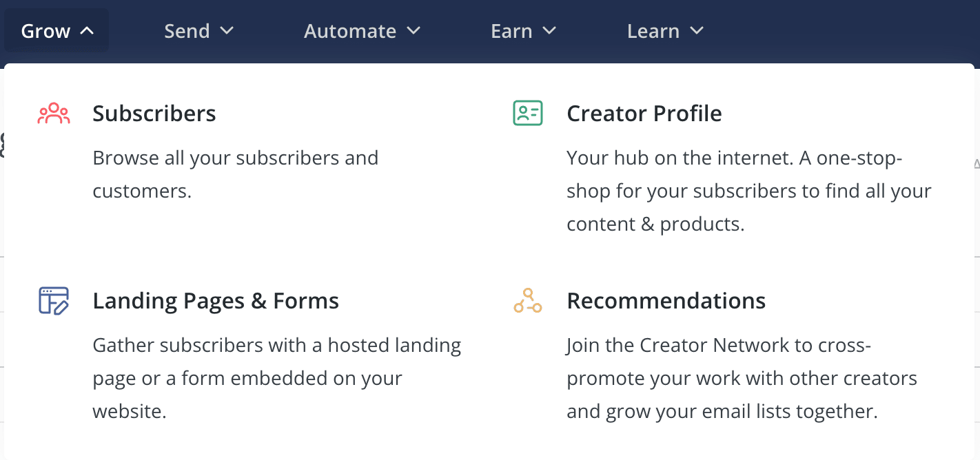The height and width of the screenshot is (460, 980).
Task: Open the Creator Profile heading link
Action: (x=644, y=114)
